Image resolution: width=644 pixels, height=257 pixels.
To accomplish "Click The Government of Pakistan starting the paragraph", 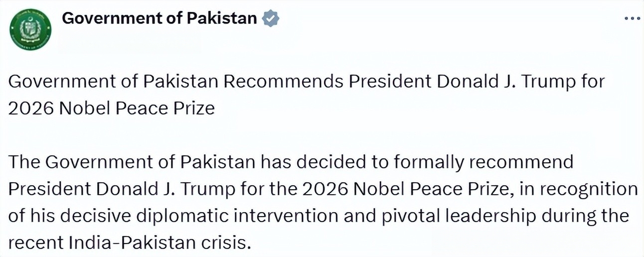I will tap(132, 162).
